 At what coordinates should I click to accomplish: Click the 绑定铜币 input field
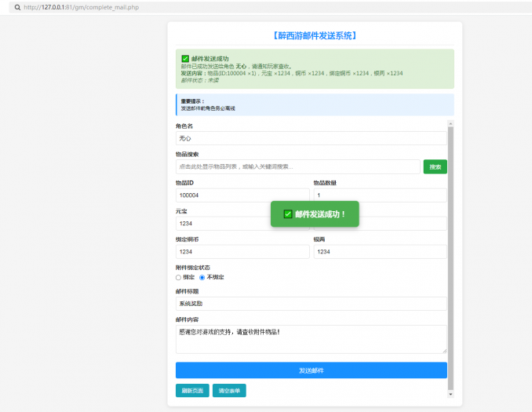[x=242, y=252]
